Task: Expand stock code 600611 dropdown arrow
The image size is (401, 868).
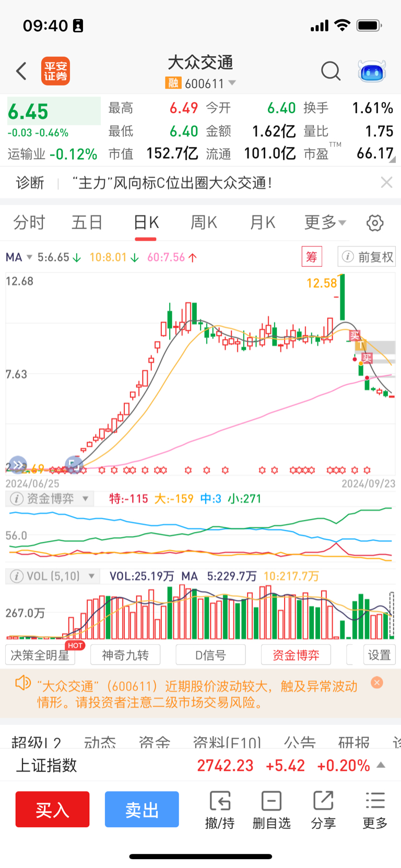Action: click(x=232, y=83)
